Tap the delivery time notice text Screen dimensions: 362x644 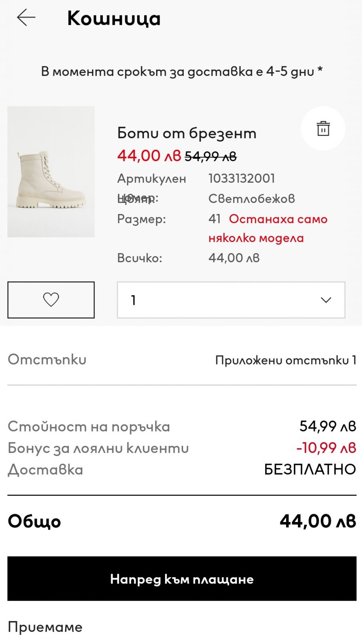(182, 71)
